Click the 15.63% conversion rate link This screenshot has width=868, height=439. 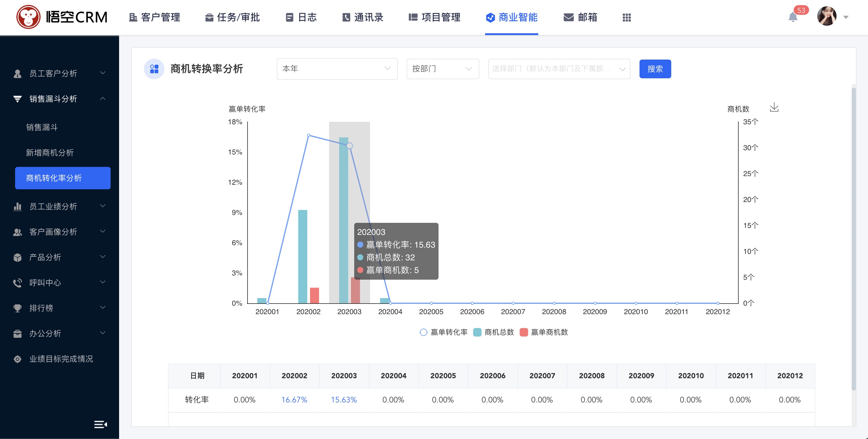pyautogui.click(x=344, y=400)
